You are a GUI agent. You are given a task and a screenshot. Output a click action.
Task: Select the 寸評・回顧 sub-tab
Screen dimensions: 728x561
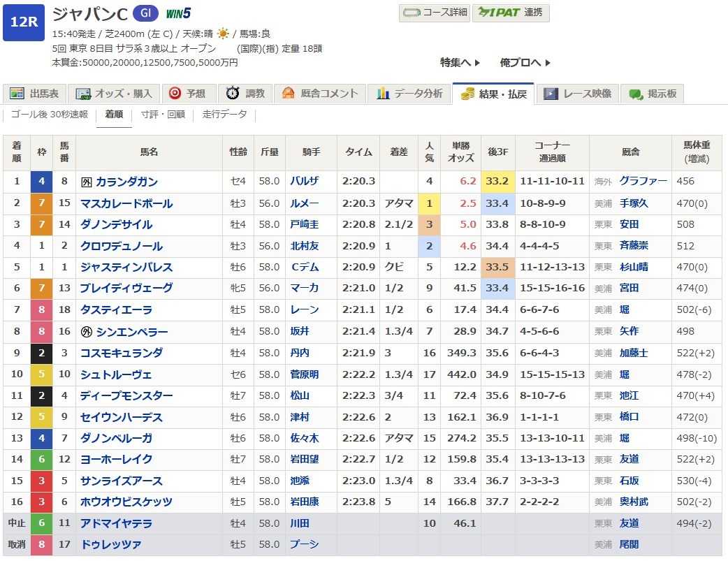(162, 115)
